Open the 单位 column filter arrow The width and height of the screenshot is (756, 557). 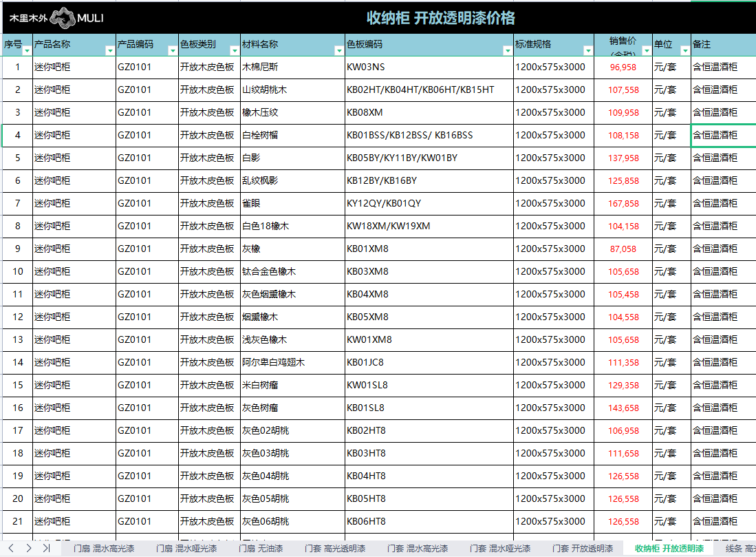684,50
